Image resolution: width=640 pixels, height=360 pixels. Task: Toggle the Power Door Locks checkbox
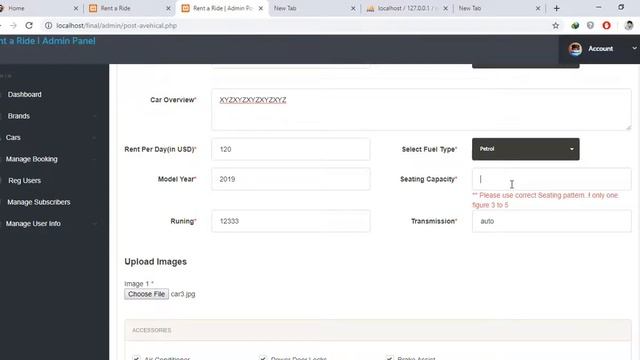pos(263,358)
